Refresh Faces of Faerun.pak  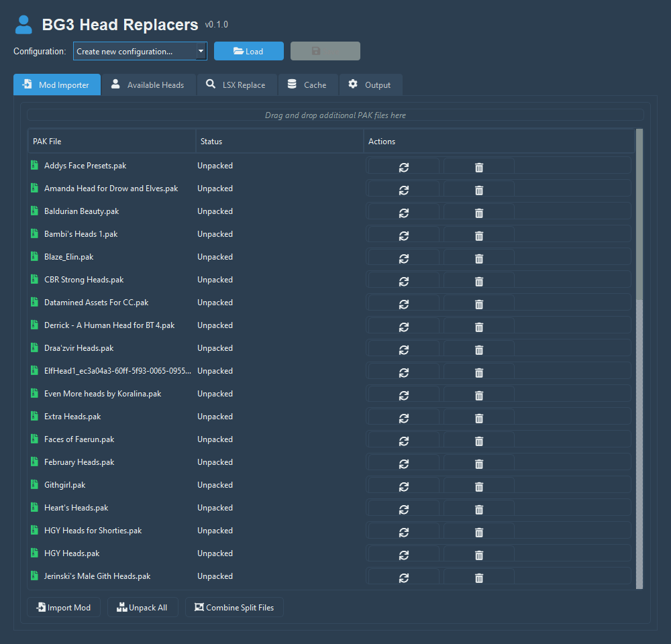(x=403, y=440)
